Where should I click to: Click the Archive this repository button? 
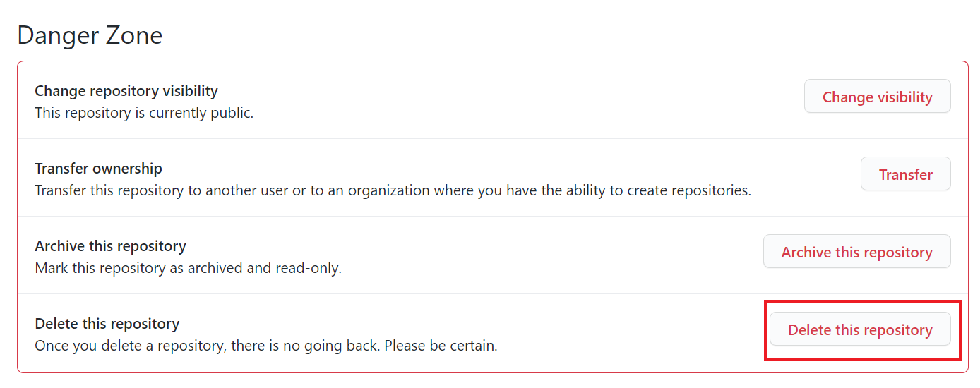click(x=856, y=252)
